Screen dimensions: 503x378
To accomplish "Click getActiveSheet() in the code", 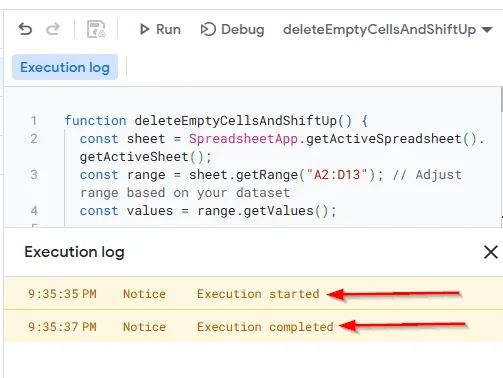I will [x=141, y=157].
